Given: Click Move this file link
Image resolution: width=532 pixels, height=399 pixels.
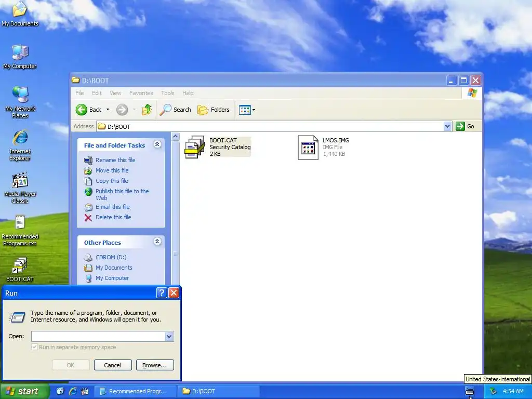Looking at the screenshot, I should pos(112,170).
